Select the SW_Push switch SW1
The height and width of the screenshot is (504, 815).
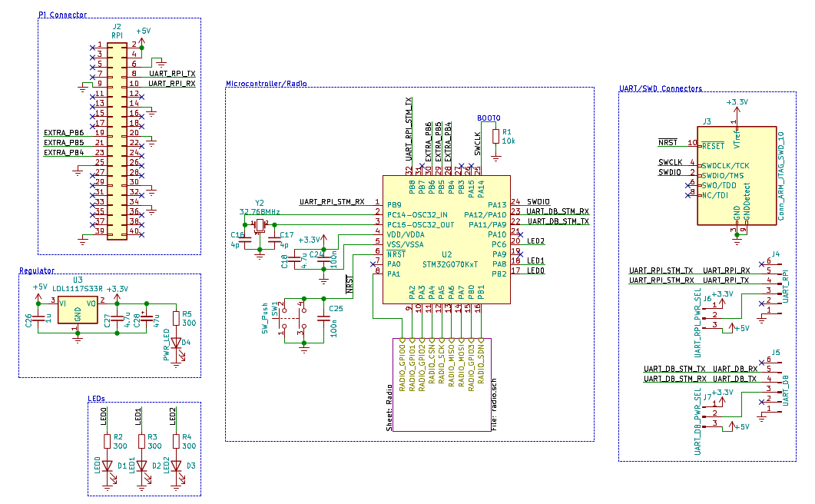[291, 318]
